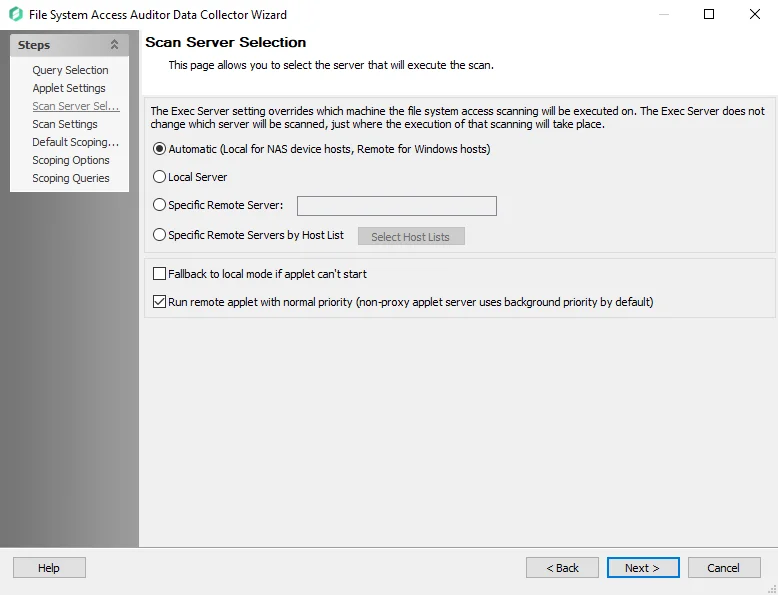Click the Steps panel header

[69, 45]
